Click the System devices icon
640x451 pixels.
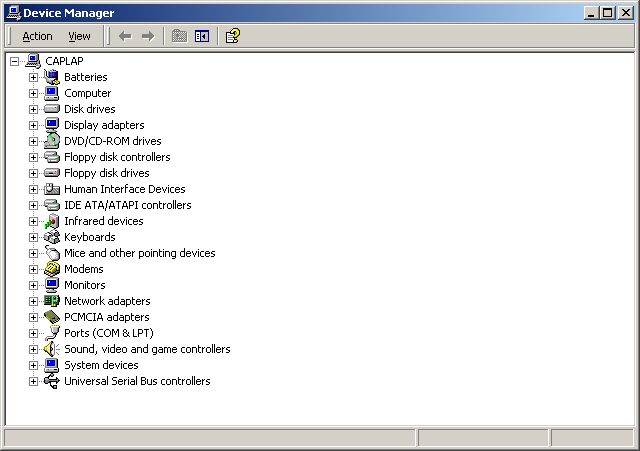(x=52, y=365)
